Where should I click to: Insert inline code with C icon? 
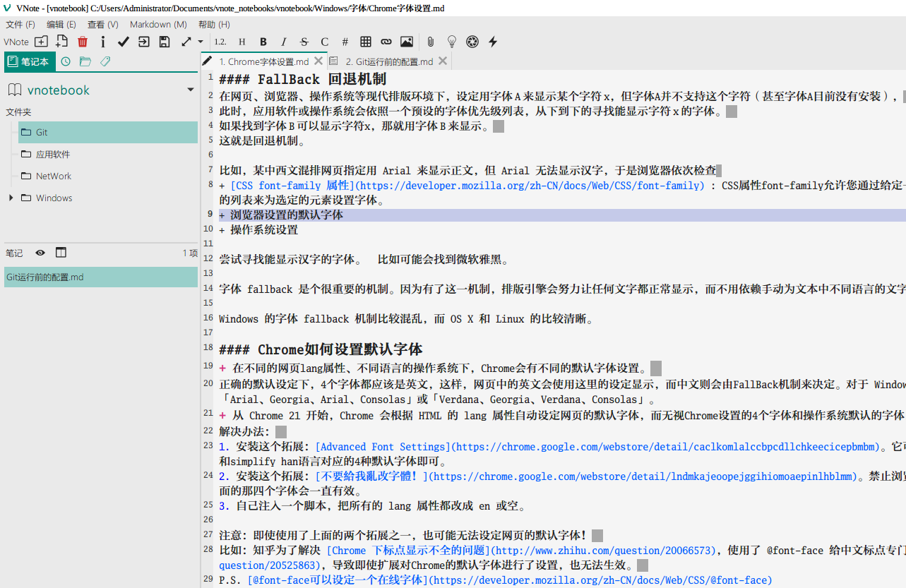click(x=325, y=42)
